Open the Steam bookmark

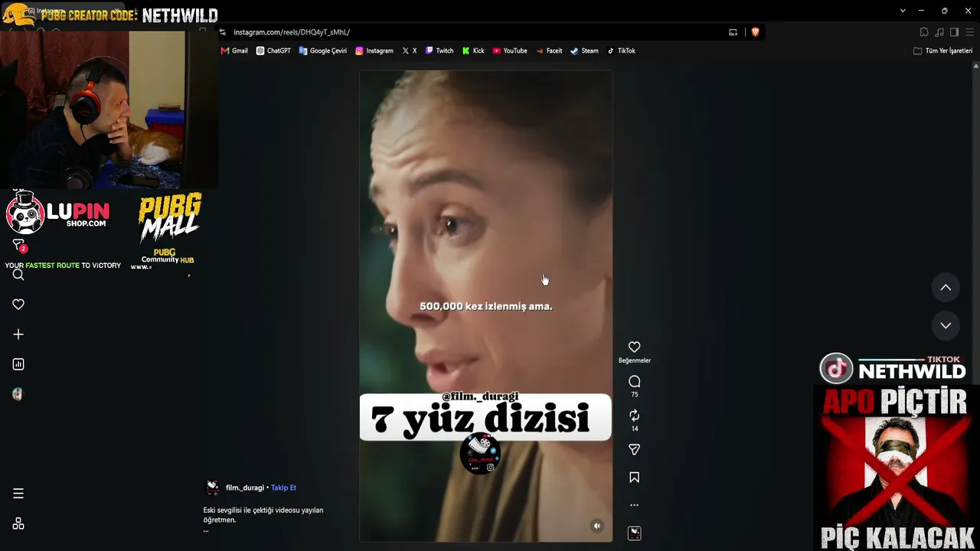(x=584, y=51)
